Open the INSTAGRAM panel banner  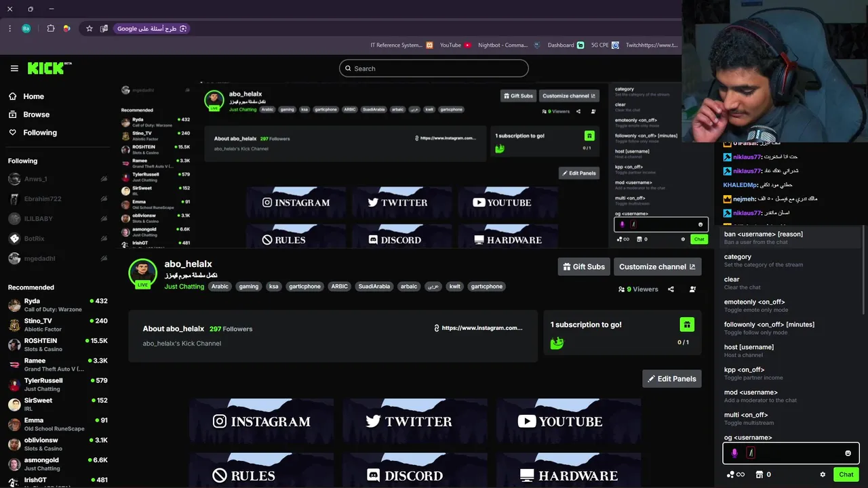[261, 422]
